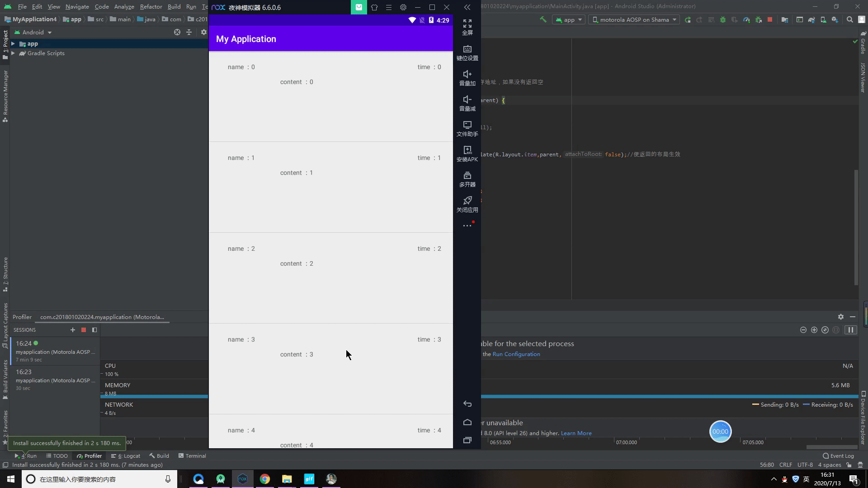Switch to the Logcat tab

click(126, 455)
